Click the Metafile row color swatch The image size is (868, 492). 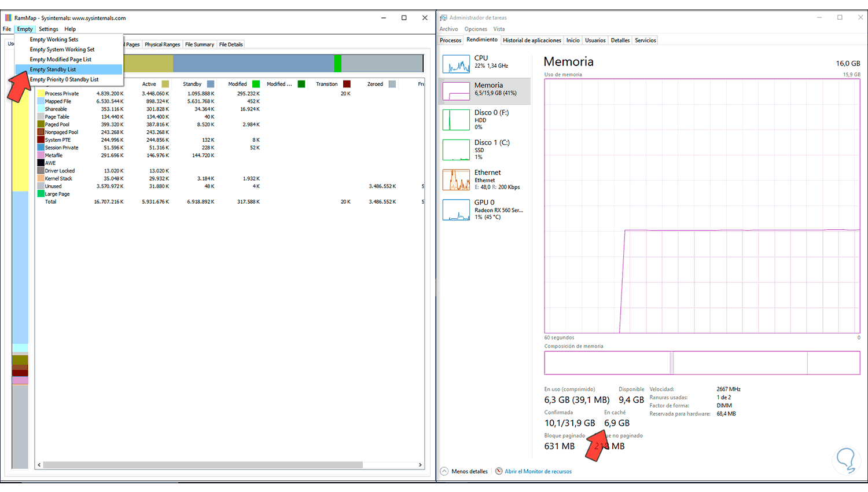(41, 155)
